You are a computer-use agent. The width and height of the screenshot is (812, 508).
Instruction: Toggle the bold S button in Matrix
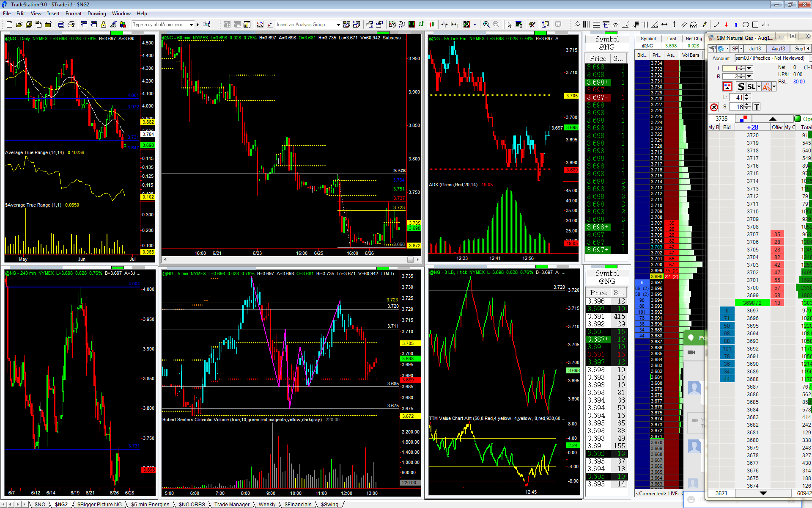[x=741, y=87]
